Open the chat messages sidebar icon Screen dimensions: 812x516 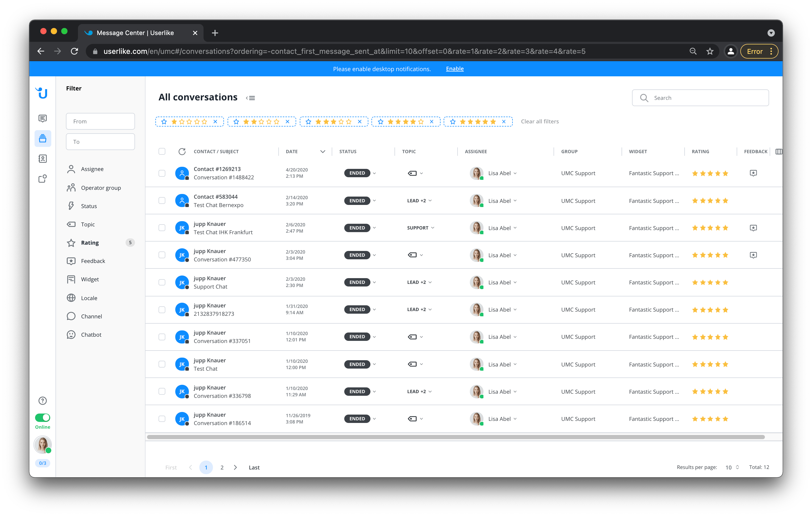pyautogui.click(x=42, y=118)
